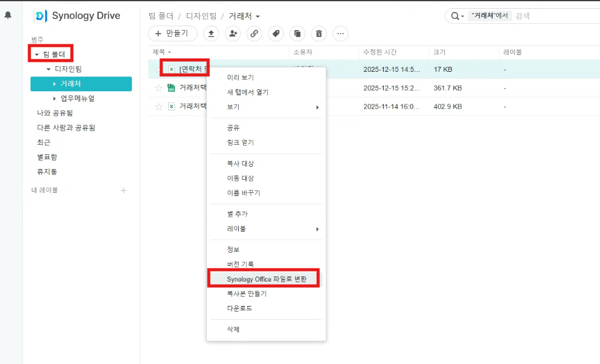Open 별표함 in the sidebar
The width and height of the screenshot is (600, 364).
pos(47,157)
